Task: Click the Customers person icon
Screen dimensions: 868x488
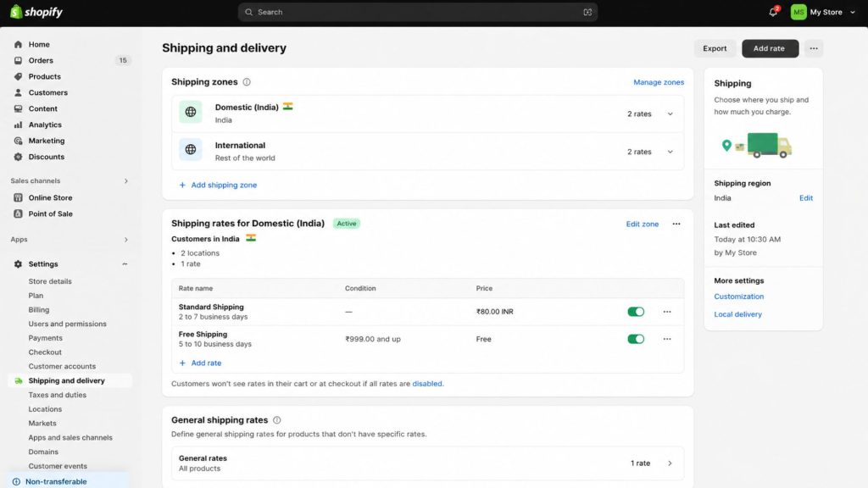Action: (19, 92)
